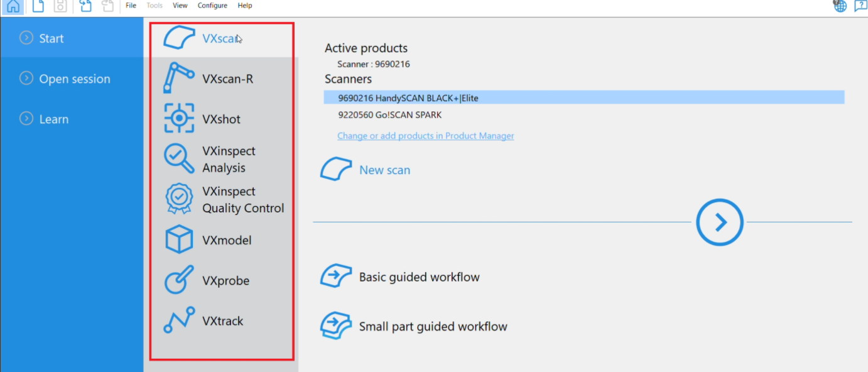Start a New scan

[x=366, y=170]
